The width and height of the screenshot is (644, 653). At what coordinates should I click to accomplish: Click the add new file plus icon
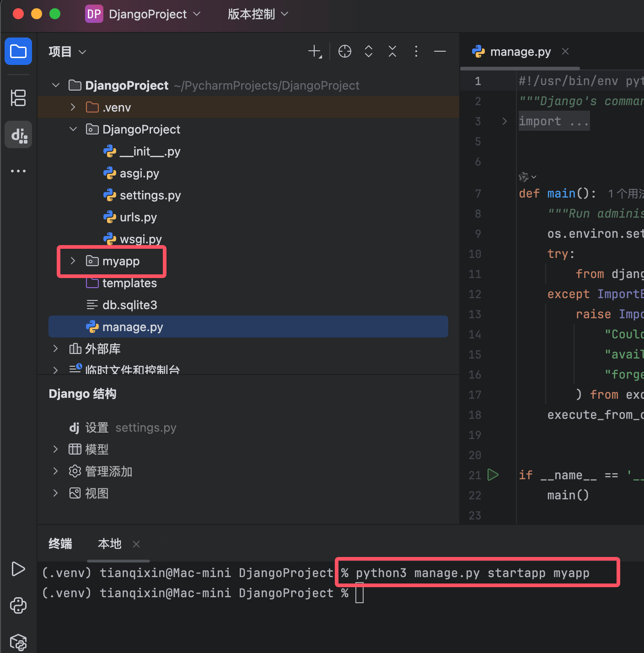tap(315, 51)
